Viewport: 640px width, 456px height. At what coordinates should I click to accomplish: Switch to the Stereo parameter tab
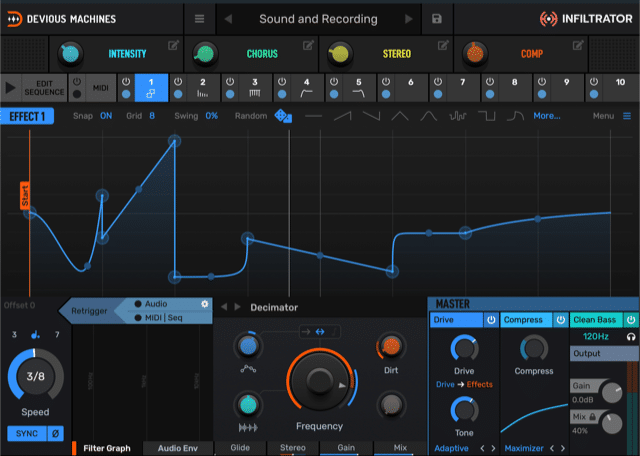[x=293, y=448]
